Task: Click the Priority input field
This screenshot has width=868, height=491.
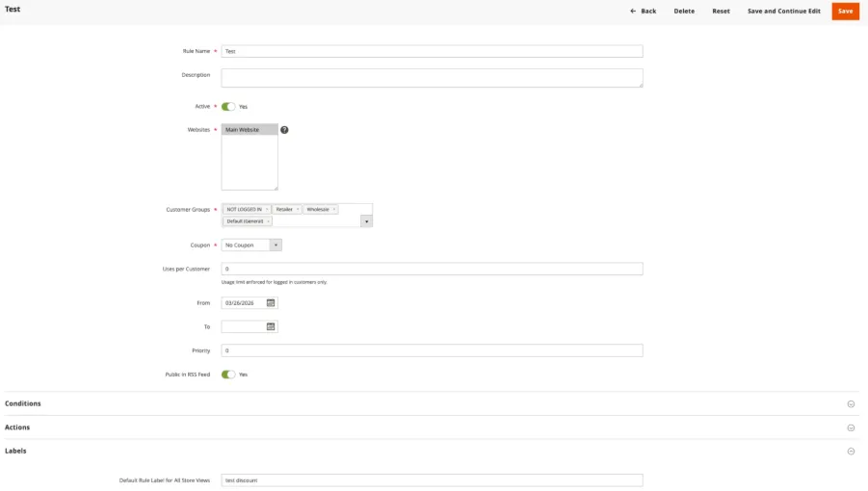Action: pyautogui.click(x=432, y=350)
